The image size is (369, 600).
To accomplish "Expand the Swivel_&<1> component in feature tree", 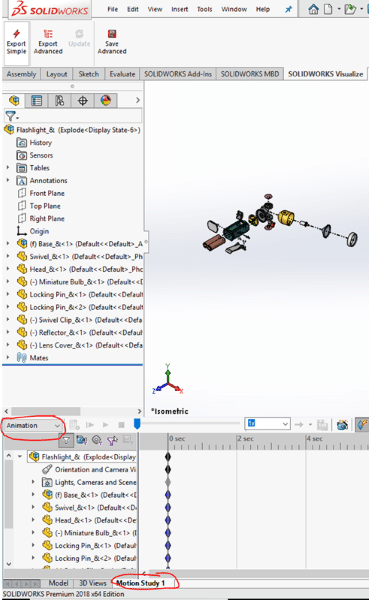I will point(8,256).
